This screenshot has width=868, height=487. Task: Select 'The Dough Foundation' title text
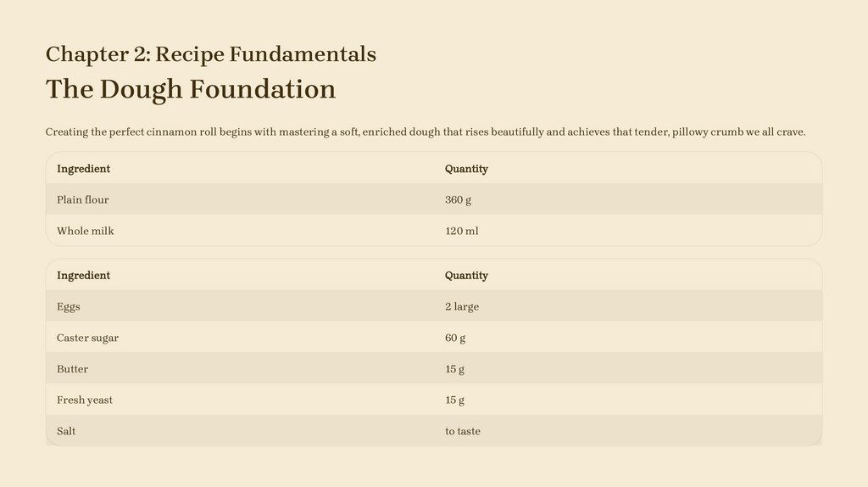point(191,89)
